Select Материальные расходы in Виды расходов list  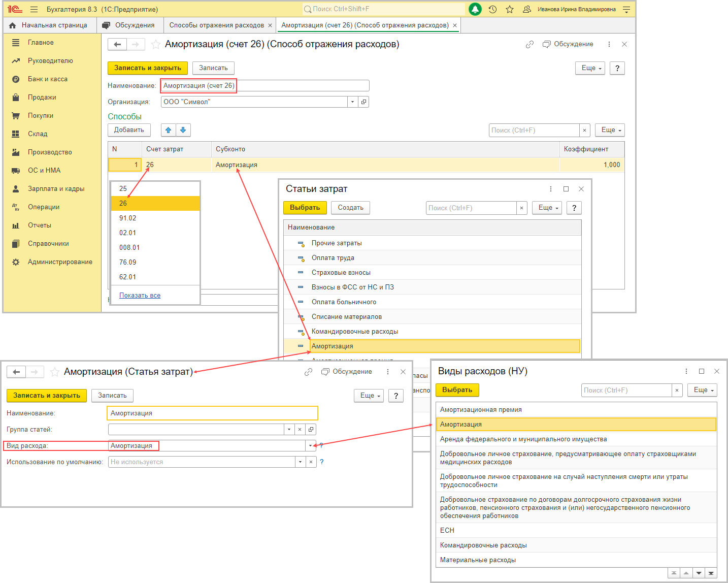coord(576,560)
